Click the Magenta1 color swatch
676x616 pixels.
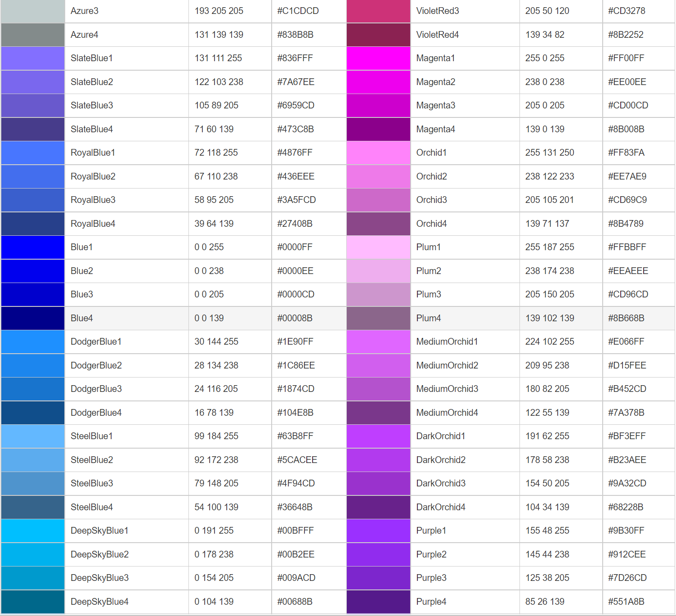pos(378,58)
